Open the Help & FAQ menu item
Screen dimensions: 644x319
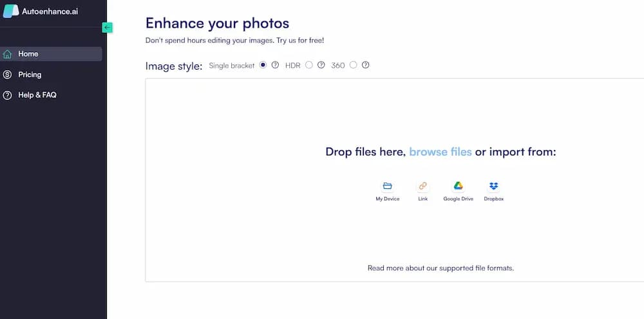click(37, 95)
